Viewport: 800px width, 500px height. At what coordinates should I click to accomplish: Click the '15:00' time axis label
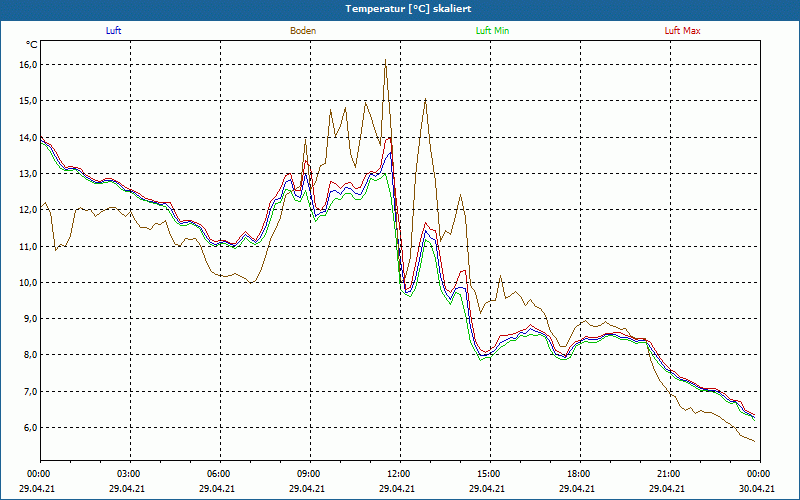pyautogui.click(x=490, y=474)
